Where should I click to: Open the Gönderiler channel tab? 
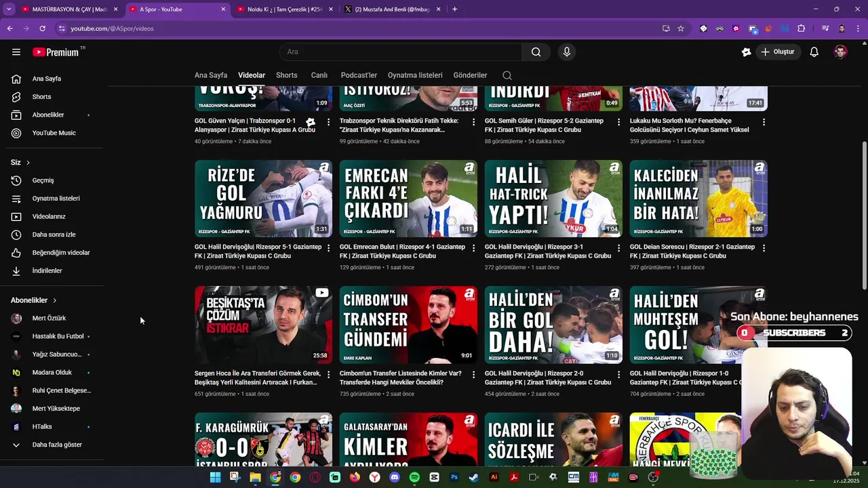click(471, 75)
